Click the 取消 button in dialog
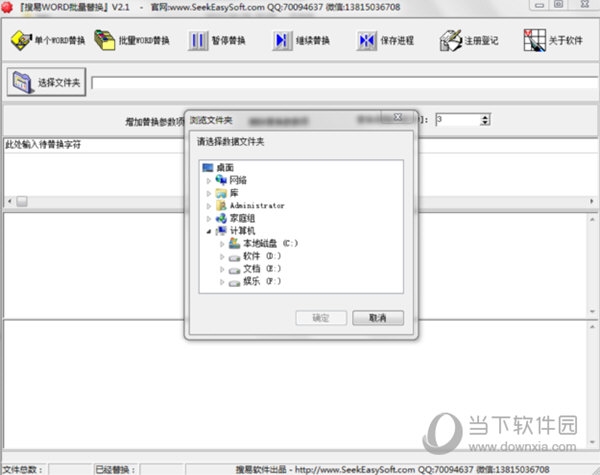 point(378,318)
